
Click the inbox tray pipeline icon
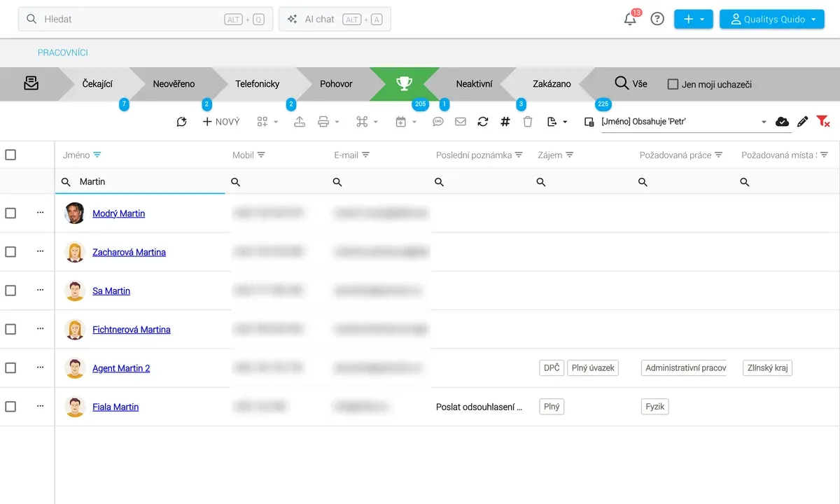coord(31,83)
